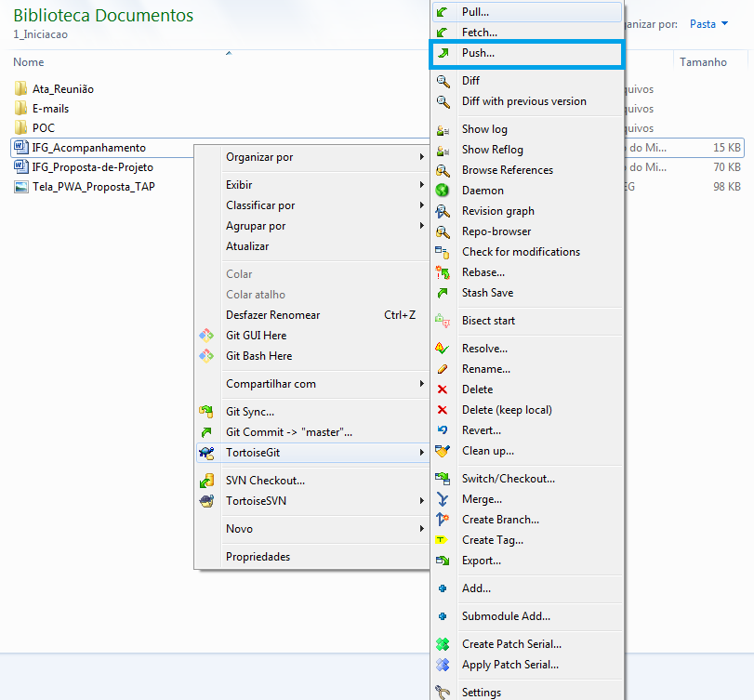Click the Push green arrow icon
The width and height of the screenshot is (754, 700).
pyautogui.click(x=443, y=54)
